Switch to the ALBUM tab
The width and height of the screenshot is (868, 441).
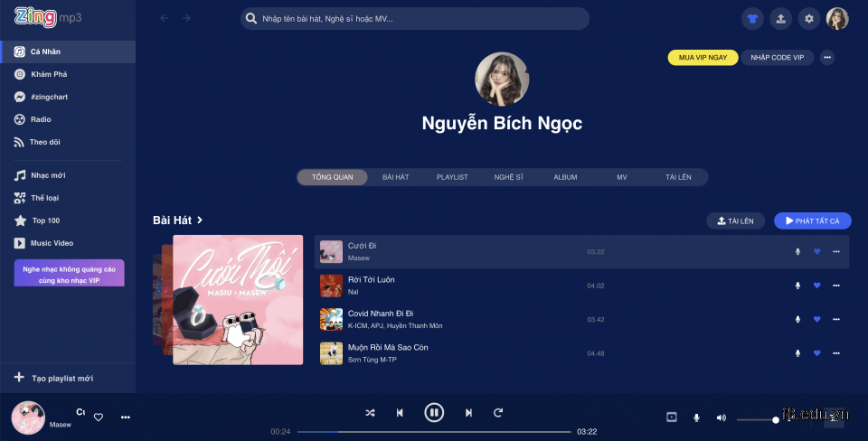click(x=565, y=177)
